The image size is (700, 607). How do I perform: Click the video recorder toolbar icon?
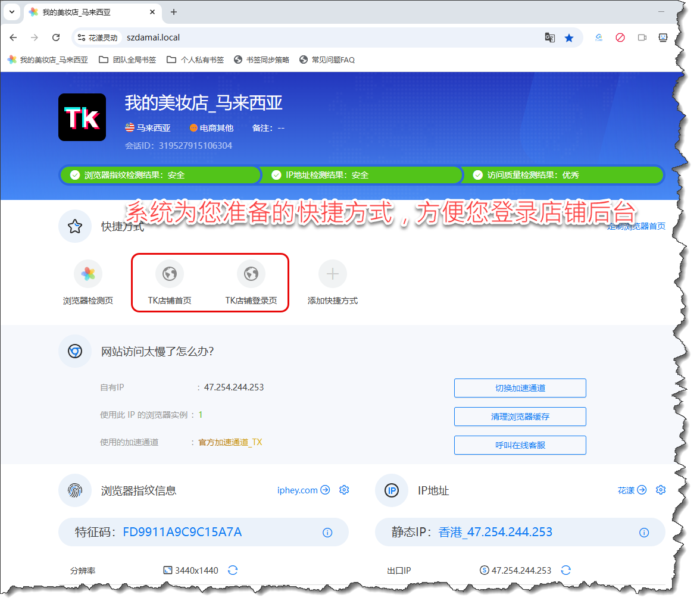(642, 37)
